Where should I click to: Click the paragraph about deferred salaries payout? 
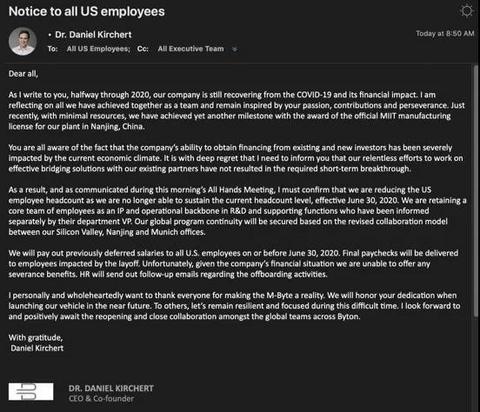233,264
